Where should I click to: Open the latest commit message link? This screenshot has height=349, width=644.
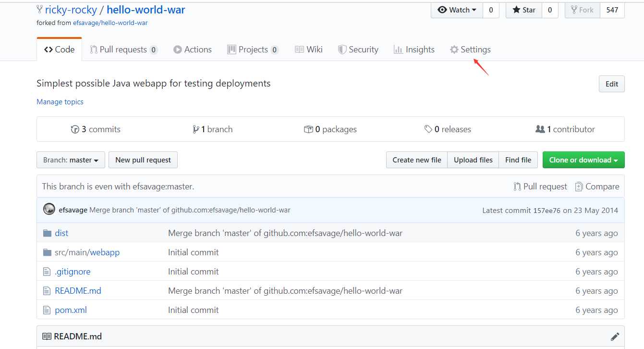(190, 210)
